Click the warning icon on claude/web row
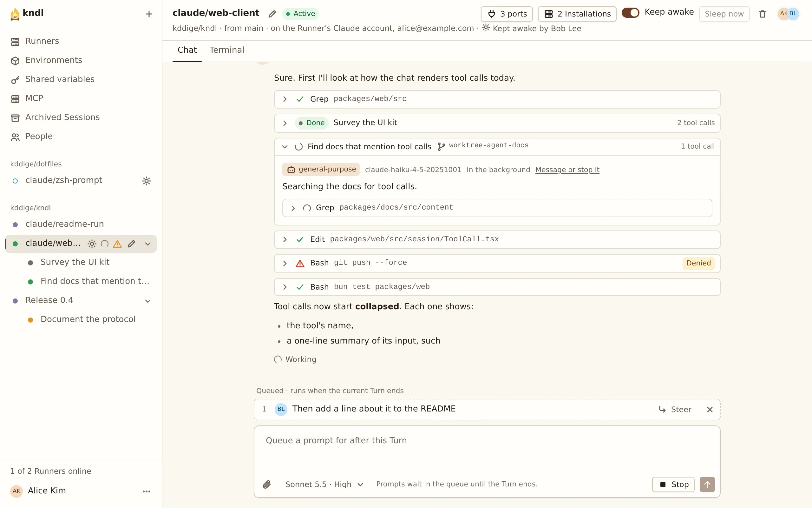Image resolution: width=812 pixels, height=508 pixels. (x=117, y=244)
